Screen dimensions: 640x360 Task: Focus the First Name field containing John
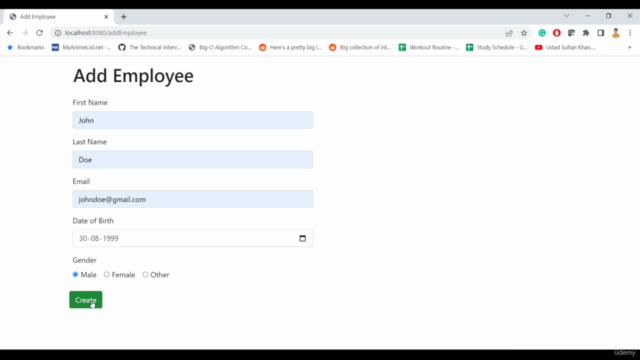(193, 120)
